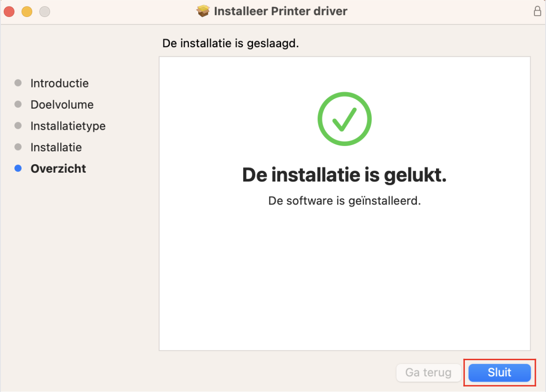The width and height of the screenshot is (546, 392).
Task: Click the lock icon in title bar
Action: click(537, 11)
